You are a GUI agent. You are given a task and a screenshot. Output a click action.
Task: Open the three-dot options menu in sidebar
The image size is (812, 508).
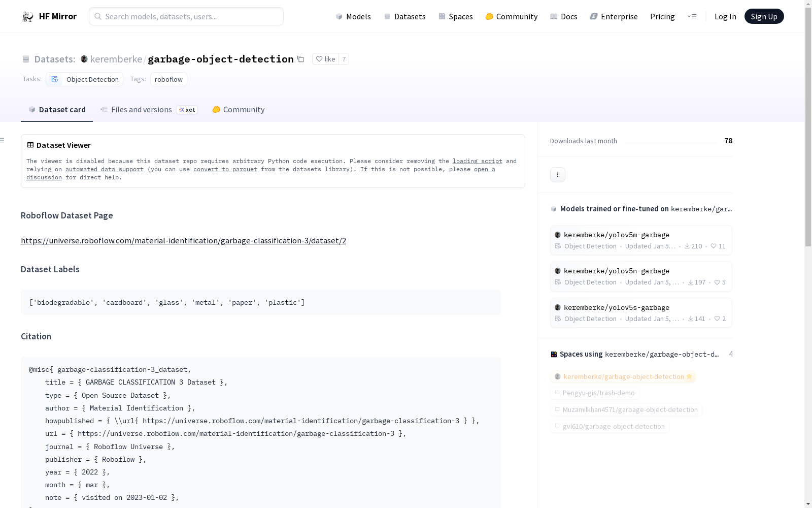point(558,175)
